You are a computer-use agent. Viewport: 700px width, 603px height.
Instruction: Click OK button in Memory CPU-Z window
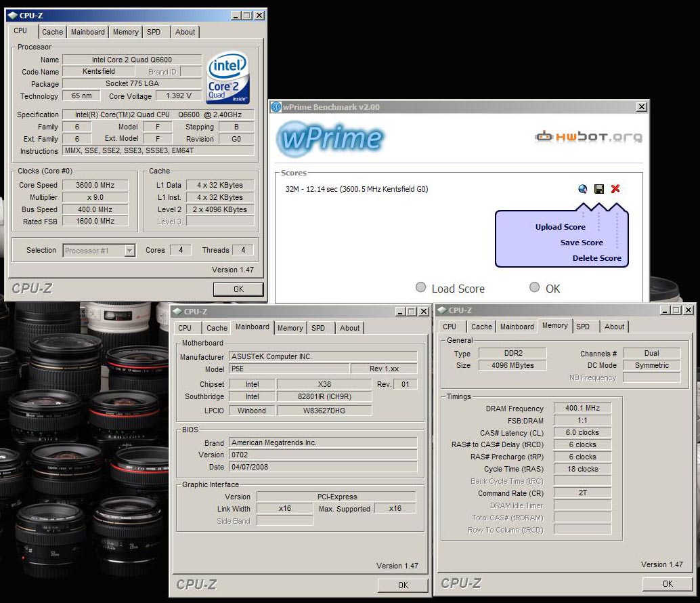pos(668,584)
